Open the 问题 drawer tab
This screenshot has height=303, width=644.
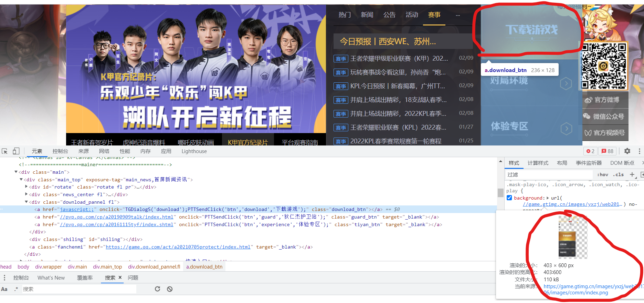[x=133, y=277]
